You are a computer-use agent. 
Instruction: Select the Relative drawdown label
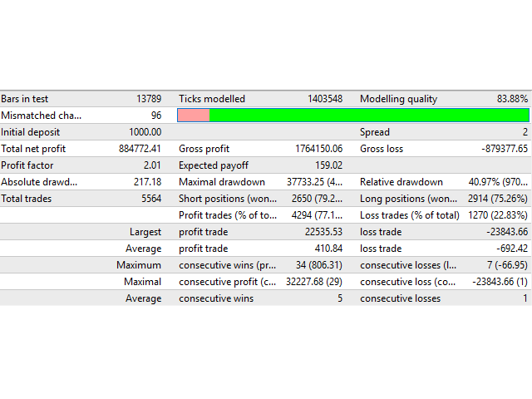401,182
